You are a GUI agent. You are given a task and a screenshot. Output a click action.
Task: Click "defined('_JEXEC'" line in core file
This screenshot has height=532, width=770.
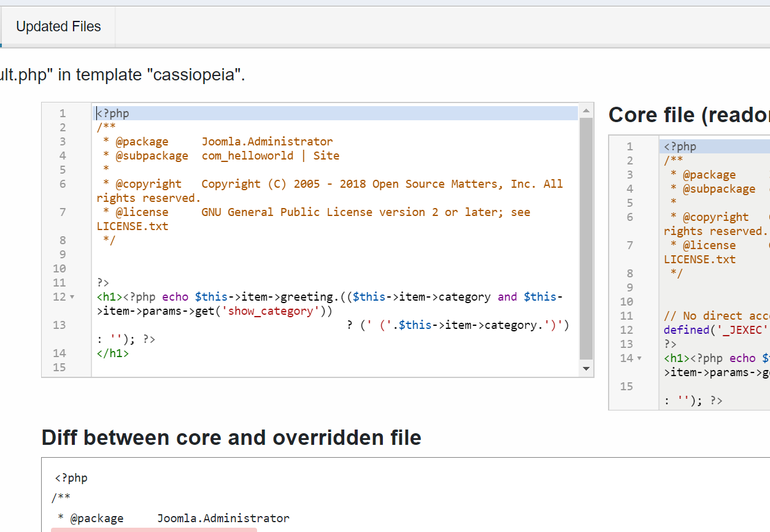pyautogui.click(x=717, y=330)
